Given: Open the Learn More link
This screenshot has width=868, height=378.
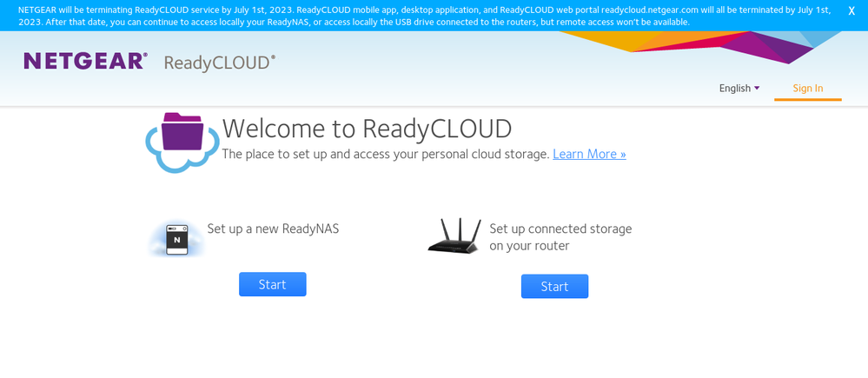Looking at the screenshot, I should pyautogui.click(x=589, y=154).
